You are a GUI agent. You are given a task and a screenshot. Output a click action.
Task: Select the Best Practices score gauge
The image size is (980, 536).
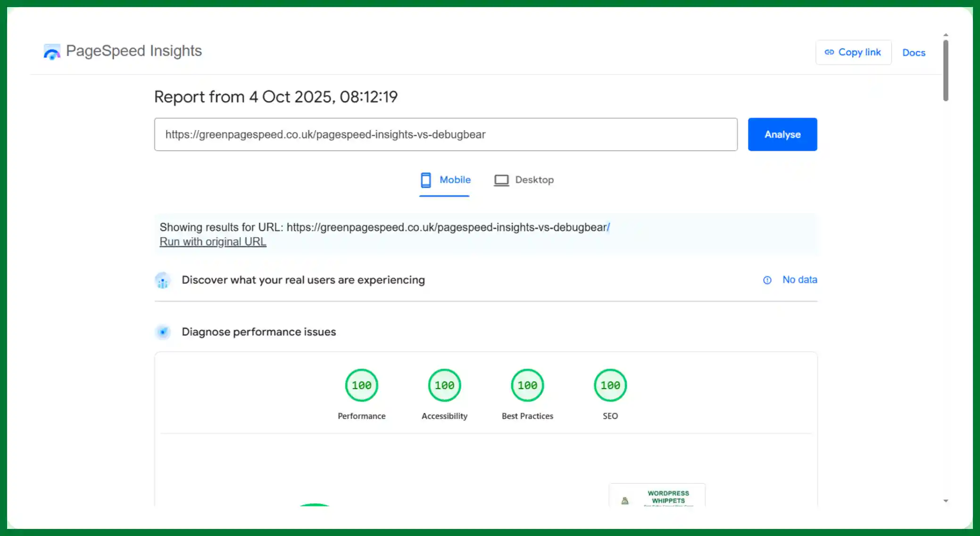coord(527,386)
